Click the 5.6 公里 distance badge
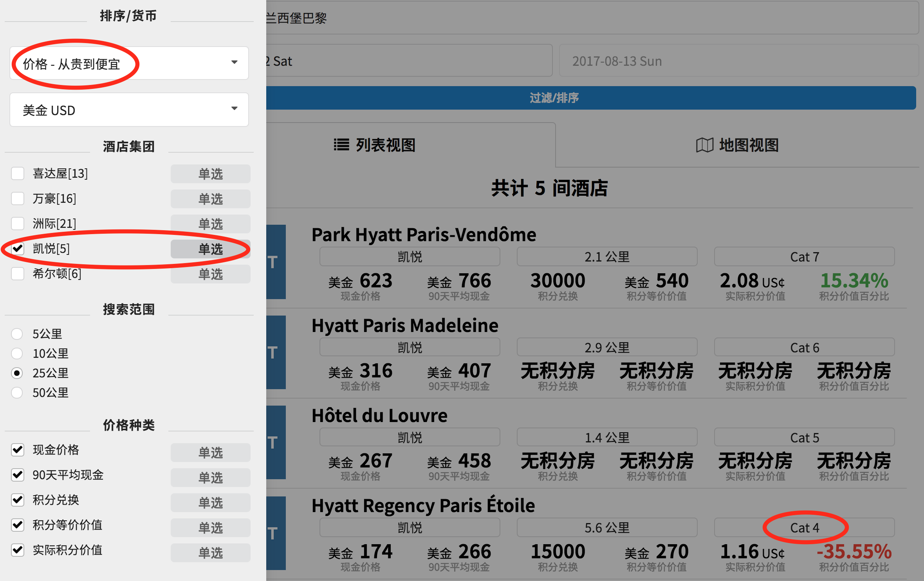The image size is (924, 581). pyautogui.click(x=607, y=528)
